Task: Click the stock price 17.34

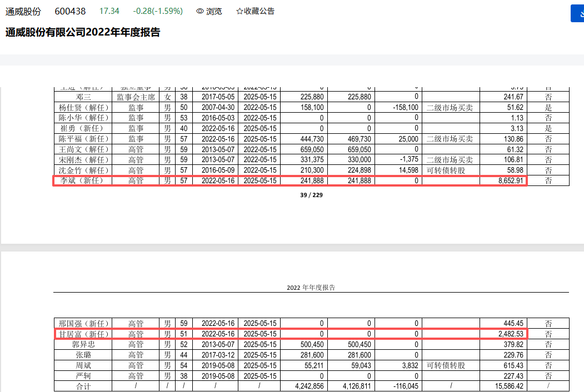Action: tap(109, 11)
